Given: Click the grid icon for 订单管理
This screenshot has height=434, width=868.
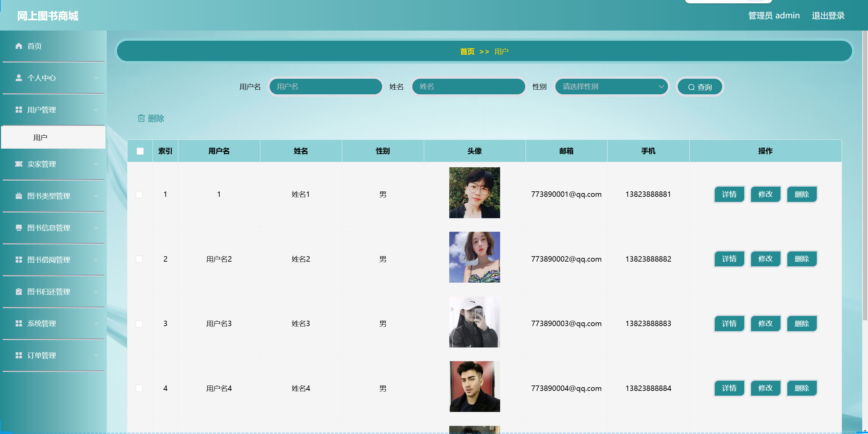Looking at the screenshot, I should coord(19,355).
